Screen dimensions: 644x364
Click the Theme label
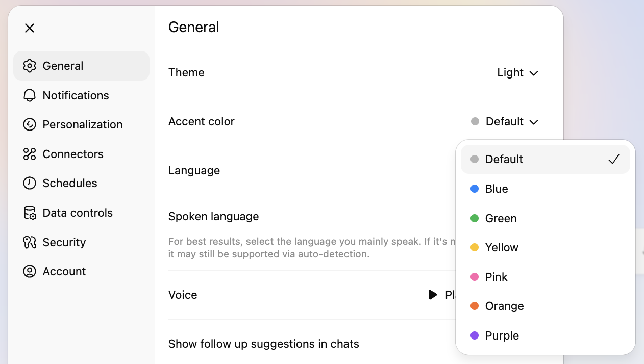[186, 73]
